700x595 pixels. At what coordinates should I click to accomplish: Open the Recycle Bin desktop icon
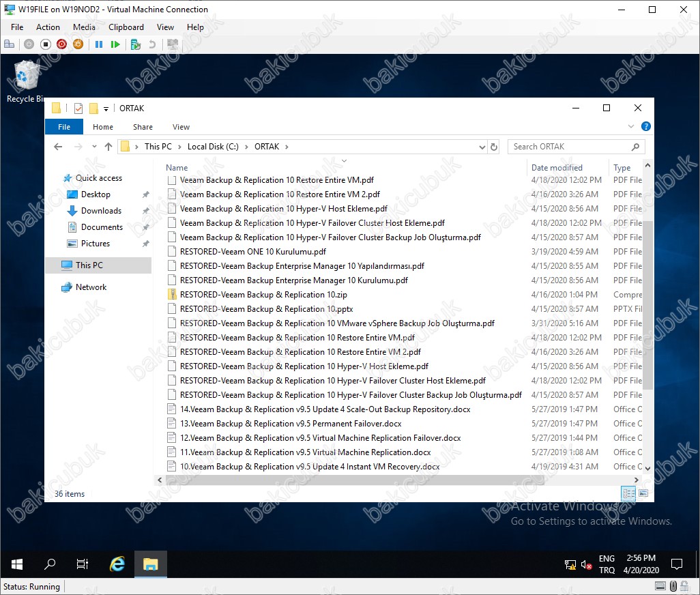26,82
